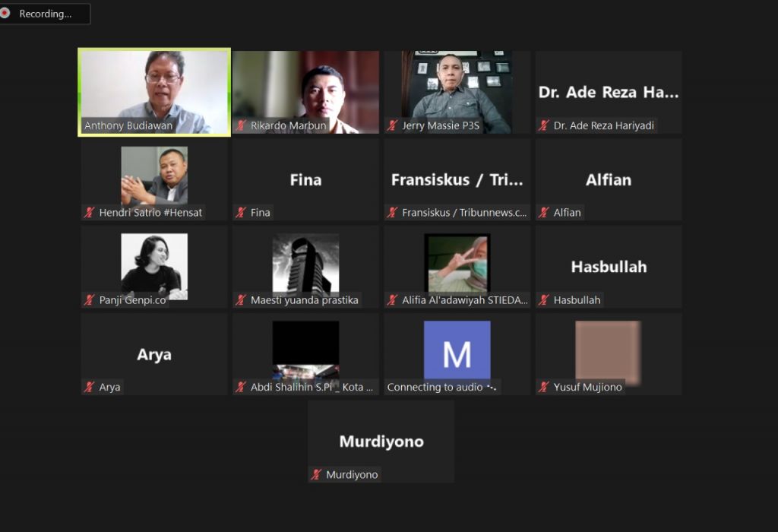Click the muted mic icon beside Rikardo Marbun
The height and width of the screenshot is (532, 778).
point(241,125)
